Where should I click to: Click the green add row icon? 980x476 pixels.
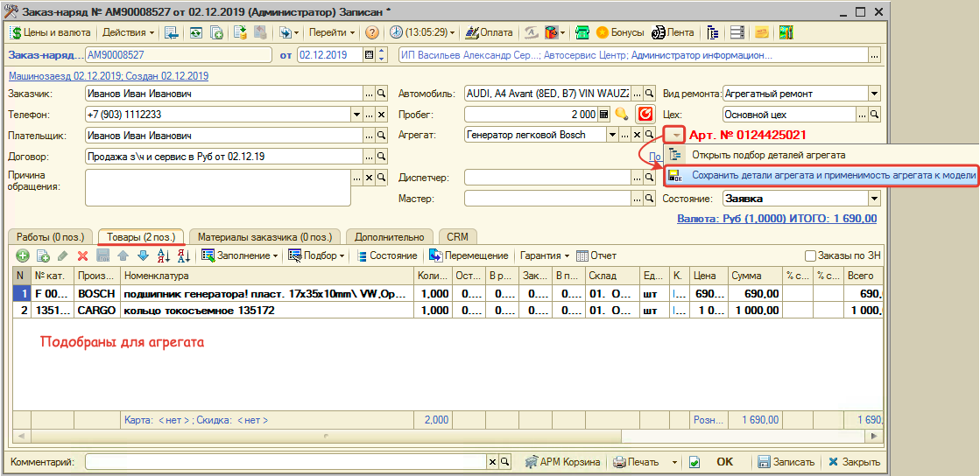click(21, 255)
